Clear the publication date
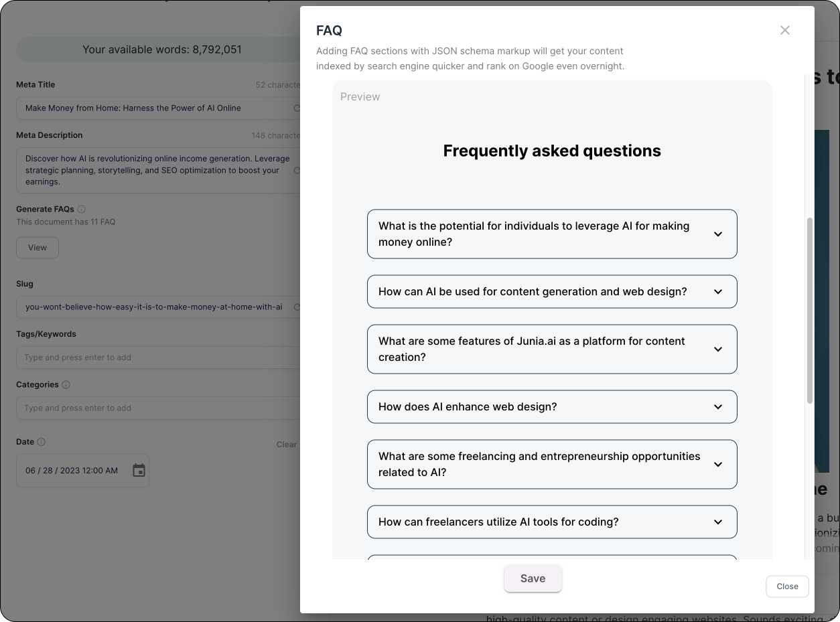 pyautogui.click(x=286, y=444)
